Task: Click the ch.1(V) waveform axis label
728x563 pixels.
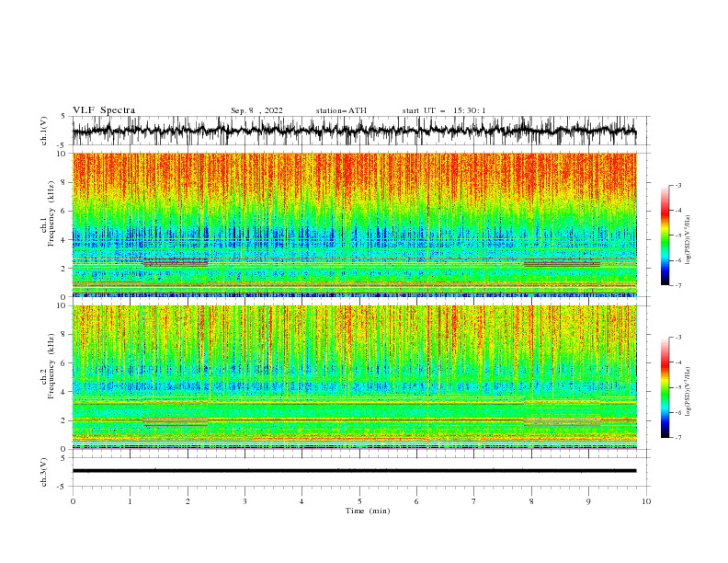Action: tap(44, 131)
